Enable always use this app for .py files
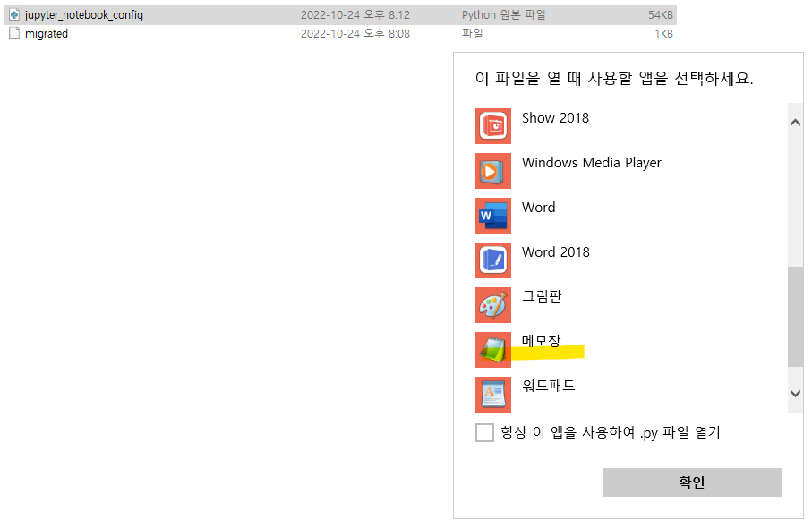The height and width of the screenshot is (520, 812). (484, 432)
